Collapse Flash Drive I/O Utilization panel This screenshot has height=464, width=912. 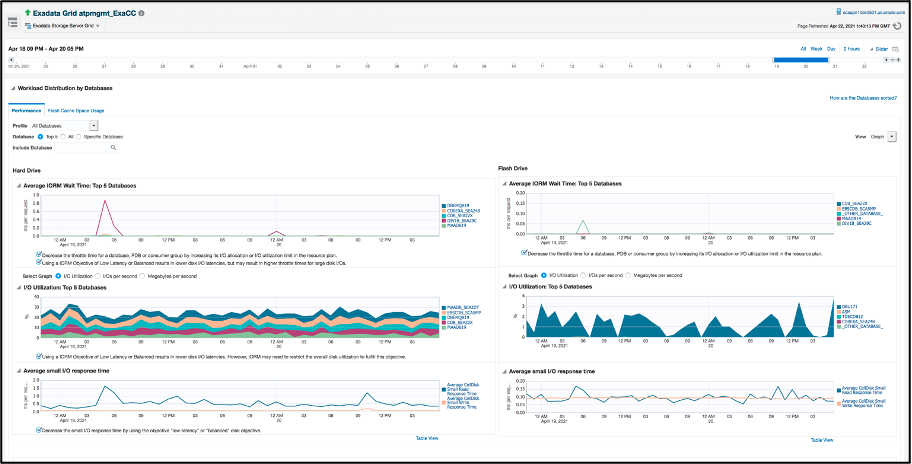tap(505, 287)
